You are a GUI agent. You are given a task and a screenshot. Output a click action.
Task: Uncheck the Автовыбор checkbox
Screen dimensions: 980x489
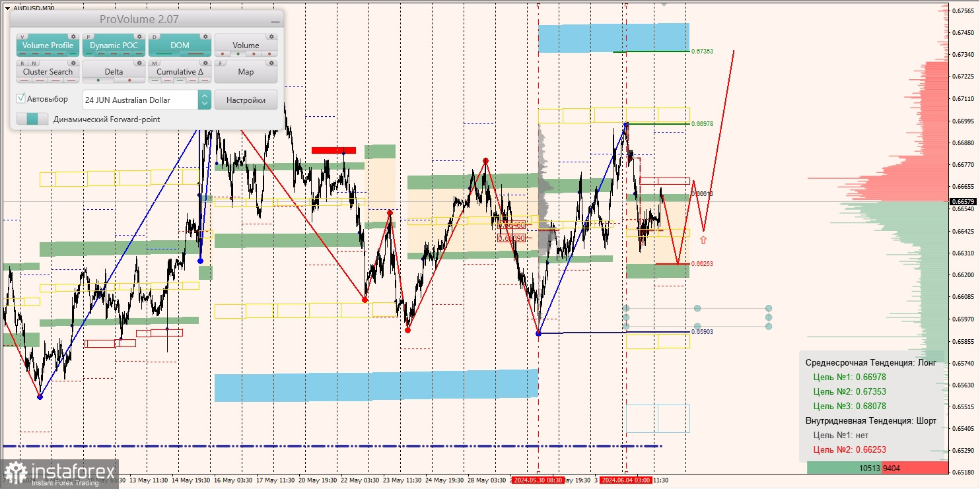[21, 98]
